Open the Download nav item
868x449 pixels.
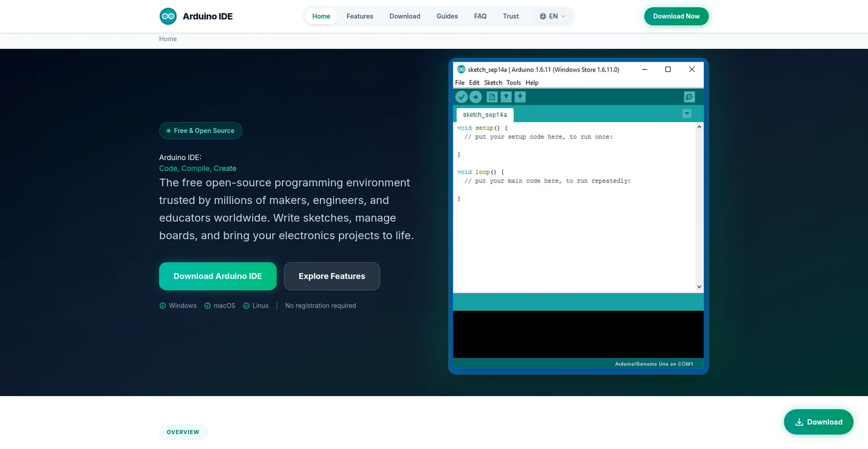405,16
